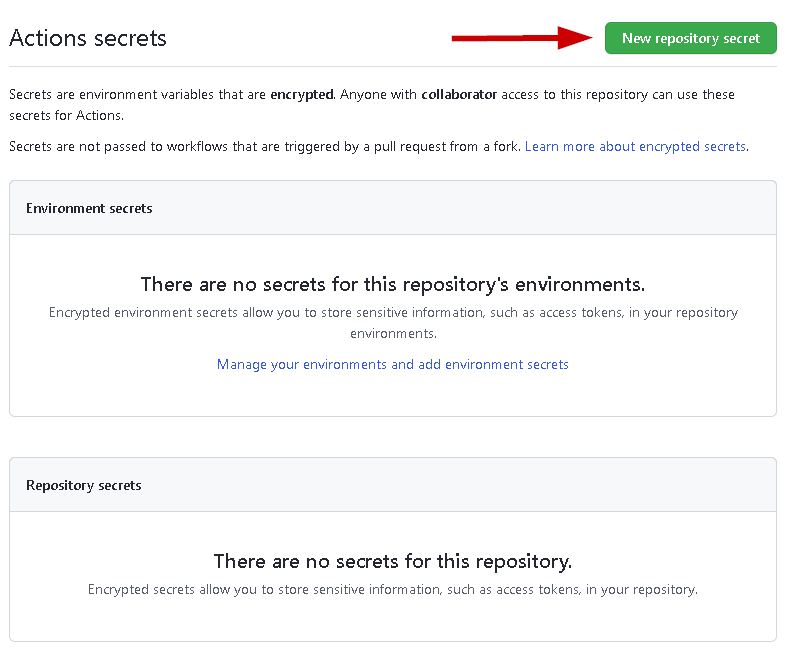Viewport: 797px width, 666px height.
Task: Click the New repository secret button
Action: pos(690,38)
